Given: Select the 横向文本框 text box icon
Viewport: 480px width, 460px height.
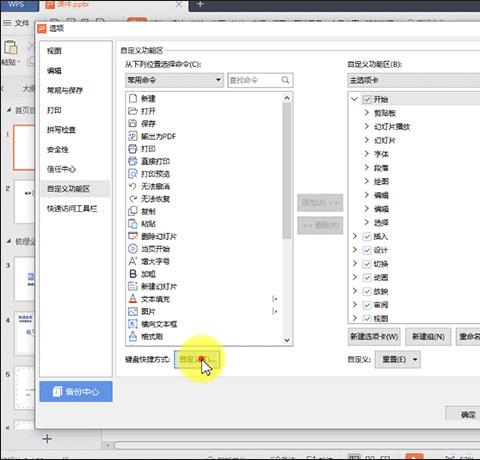Looking at the screenshot, I should pos(133,324).
